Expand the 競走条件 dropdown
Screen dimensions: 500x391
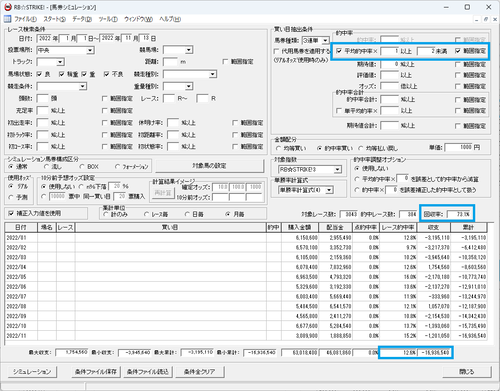tap(82, 87)
